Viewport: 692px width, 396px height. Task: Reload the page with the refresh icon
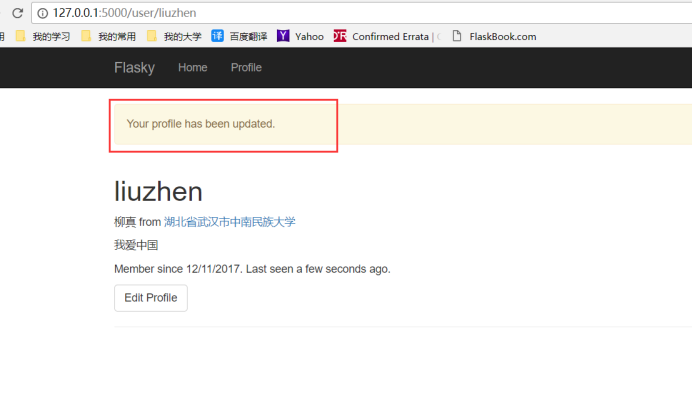point(17,13)
